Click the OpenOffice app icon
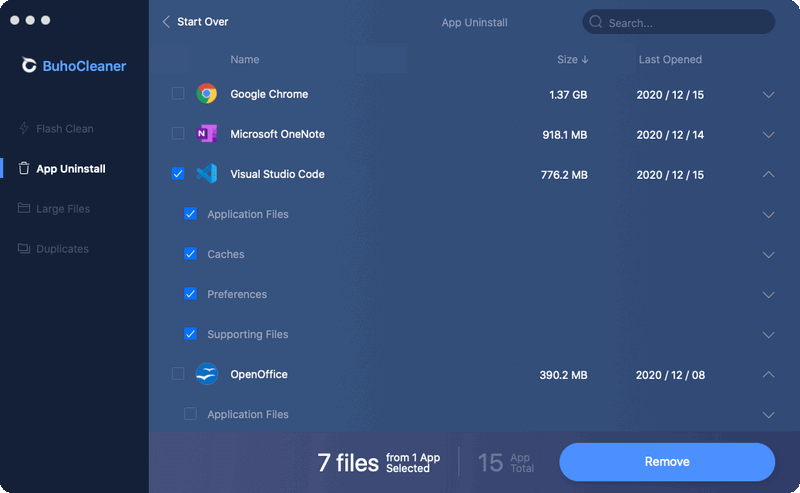This screenshot has height=493, width=800. pos(207,374)
